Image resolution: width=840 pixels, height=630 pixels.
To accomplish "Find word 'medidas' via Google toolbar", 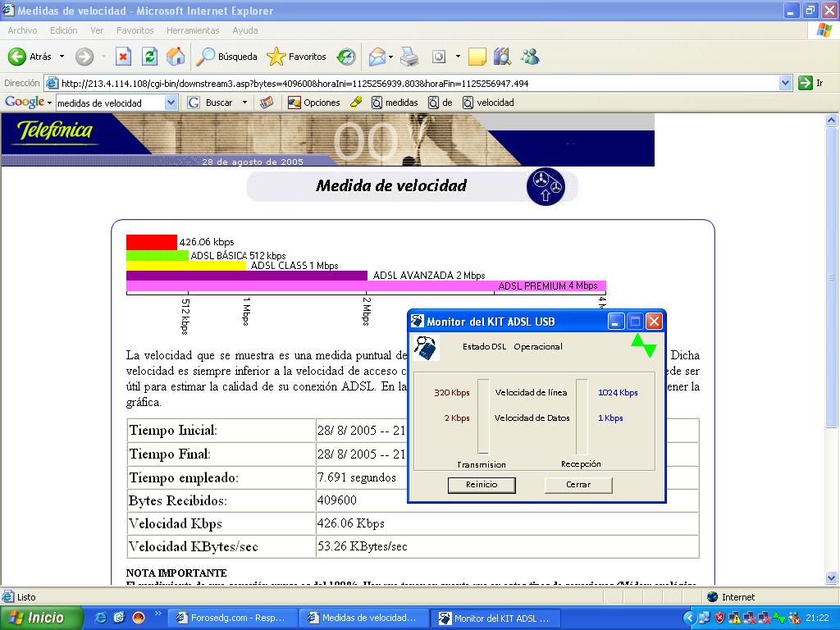I will (x=395, y=103).
